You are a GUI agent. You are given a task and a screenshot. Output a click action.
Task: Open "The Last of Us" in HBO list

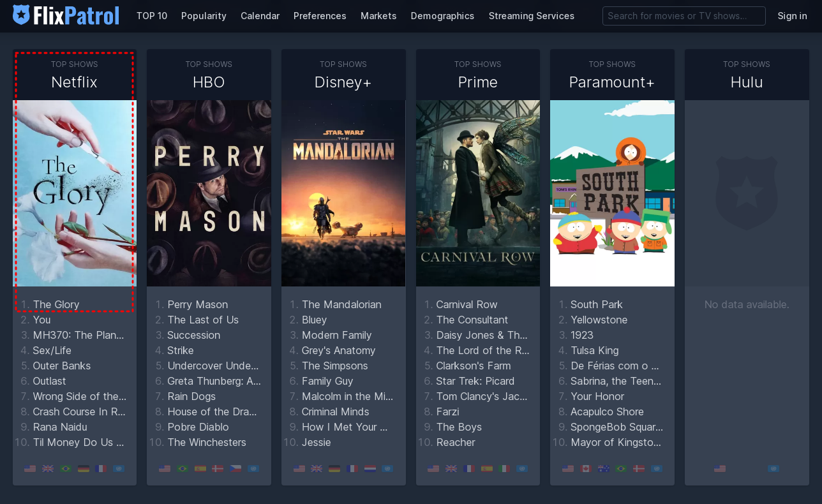[x=203, y=320]
